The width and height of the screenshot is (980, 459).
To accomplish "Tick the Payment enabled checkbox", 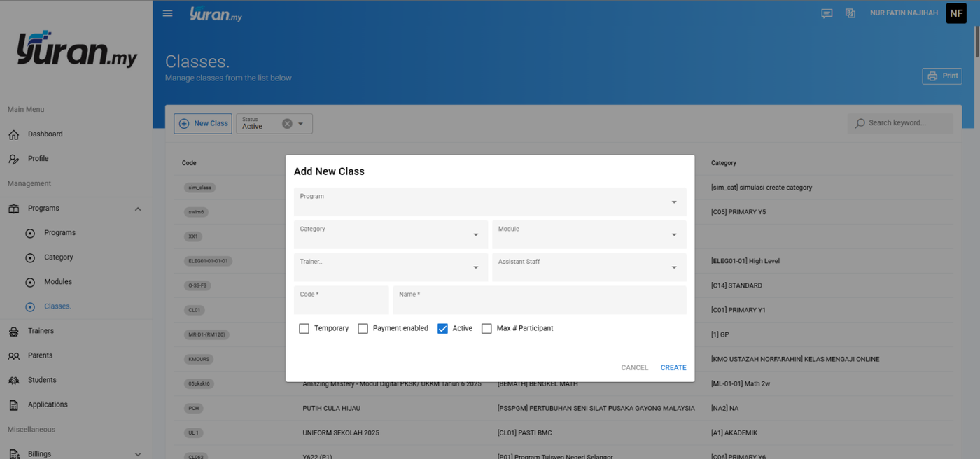I will coord(363,329).
